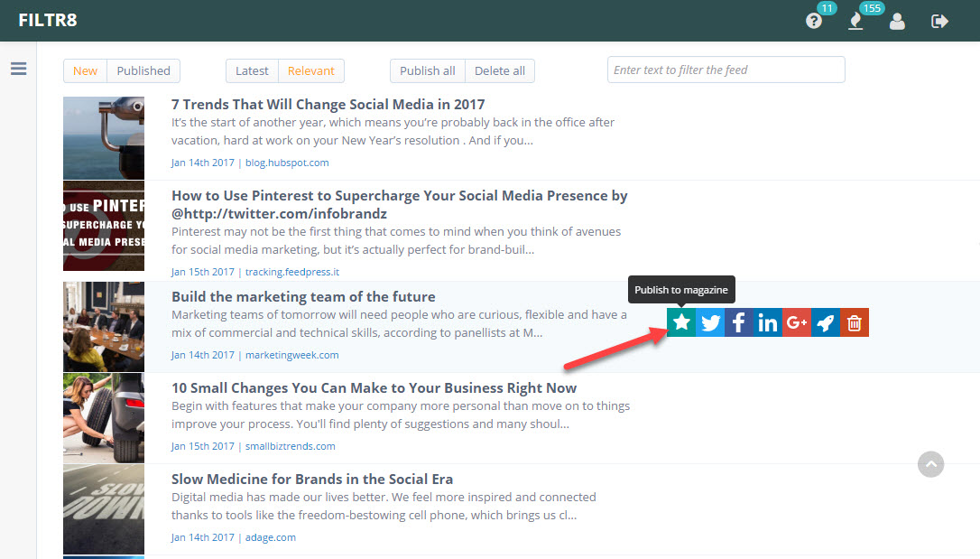Share article via the Twitter icon
The image size is (980, 559).
710,322
